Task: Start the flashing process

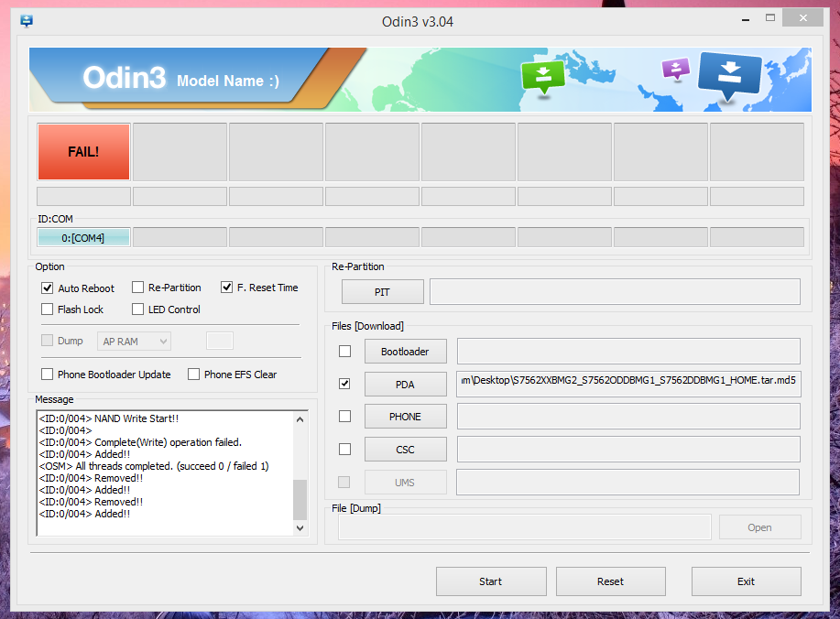Action: click(491, 581)
